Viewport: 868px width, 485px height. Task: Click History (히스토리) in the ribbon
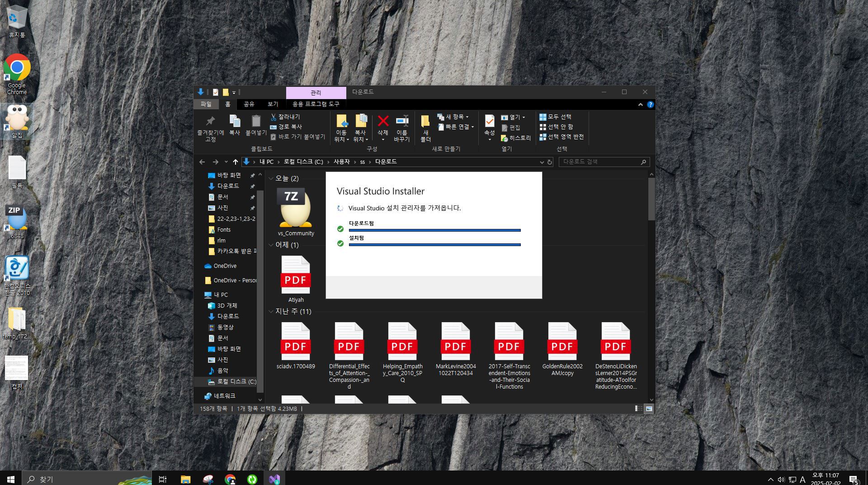(516, 138)
